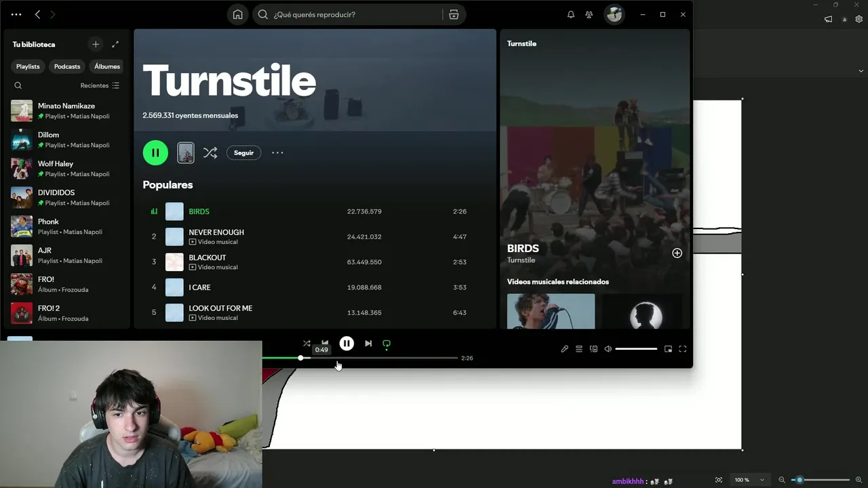868x488 pixels.
Task: Select the BLACKOUT track row
Action: pos(315,262)
